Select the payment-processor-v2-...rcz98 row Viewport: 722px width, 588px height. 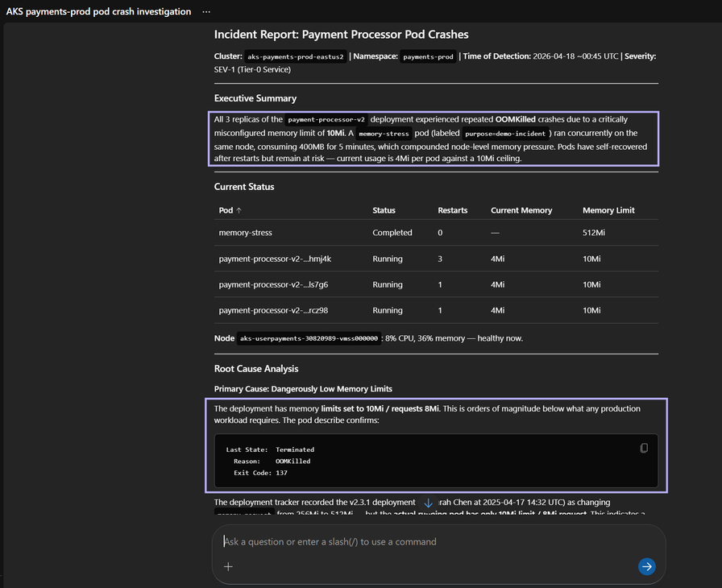click(436, 310)
